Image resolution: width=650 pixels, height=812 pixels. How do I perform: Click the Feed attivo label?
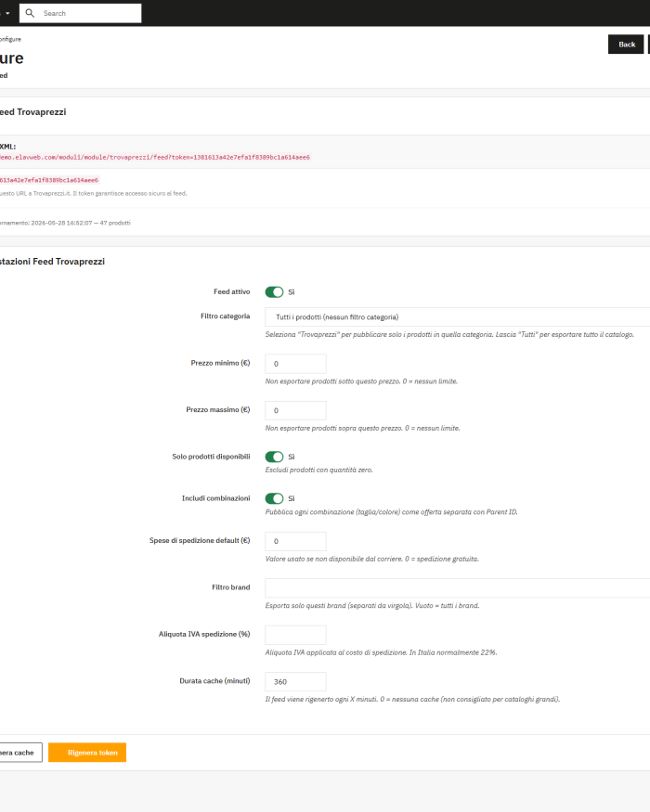point(232,291)
